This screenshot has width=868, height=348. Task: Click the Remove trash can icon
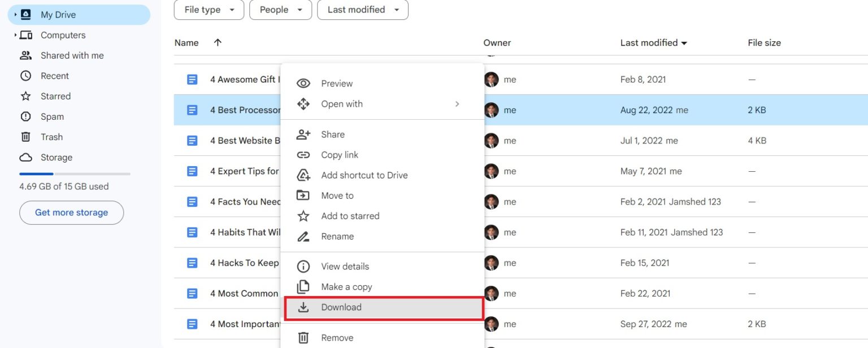click(303, 338)
